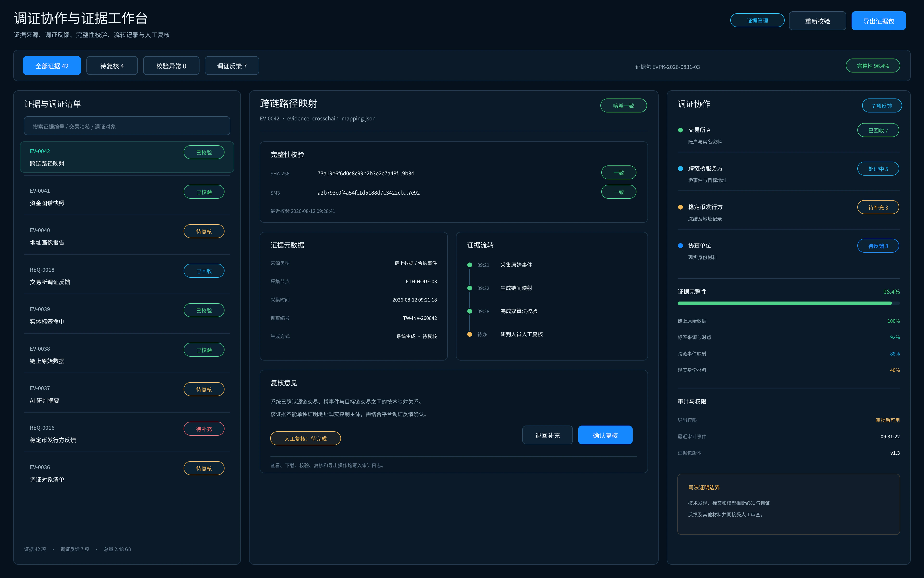Click the blue status dot beside 协查单位
This screenshot has height=578, width=924.
680,246
